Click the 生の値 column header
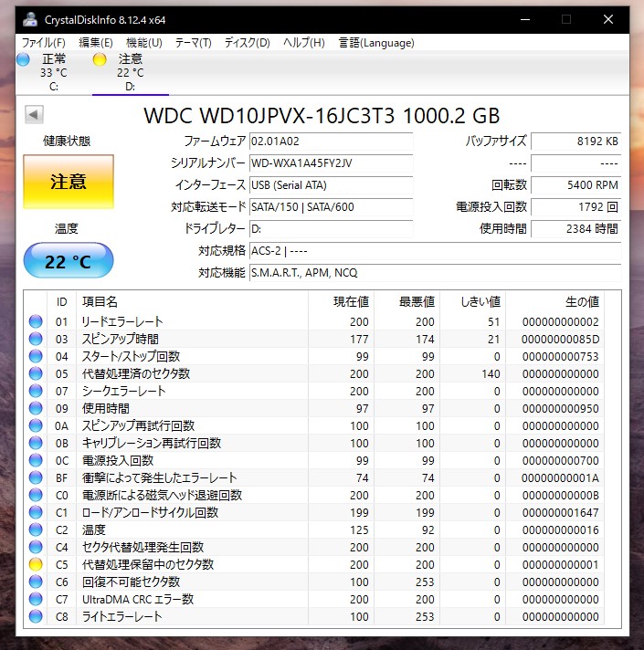The height and width of the screenshot is (650, 644). (582, 302)
